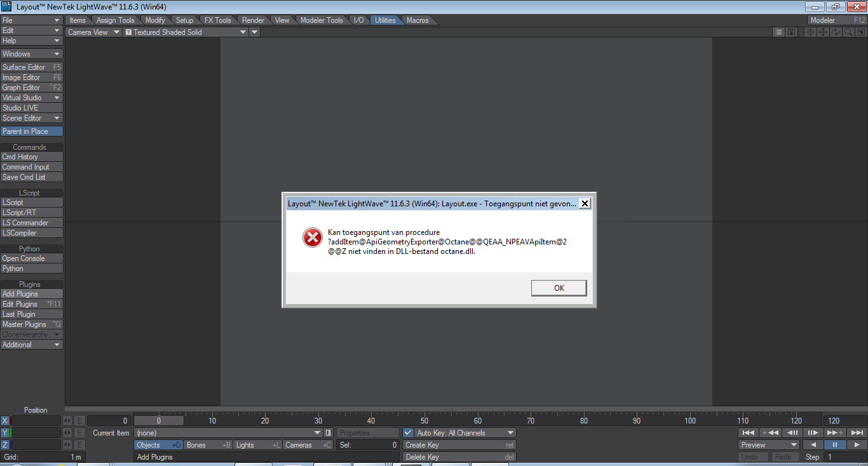The image size is (868, 466).
Task: Open the Camera View dropdown
Action: coord(93,32)
